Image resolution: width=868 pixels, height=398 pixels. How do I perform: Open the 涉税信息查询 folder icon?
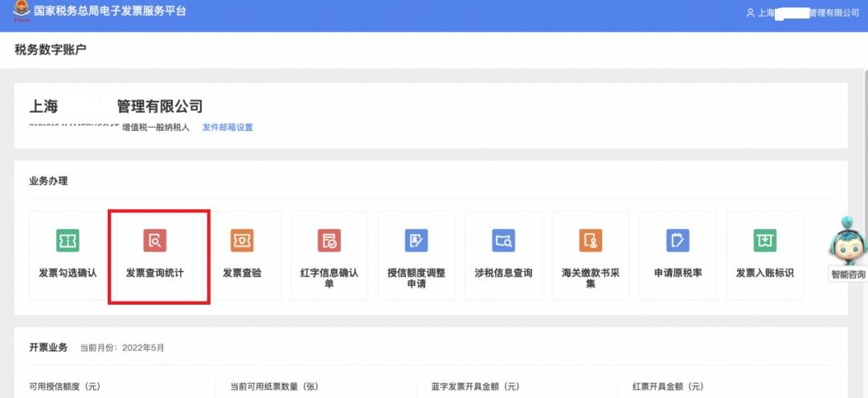pos(503,240)
